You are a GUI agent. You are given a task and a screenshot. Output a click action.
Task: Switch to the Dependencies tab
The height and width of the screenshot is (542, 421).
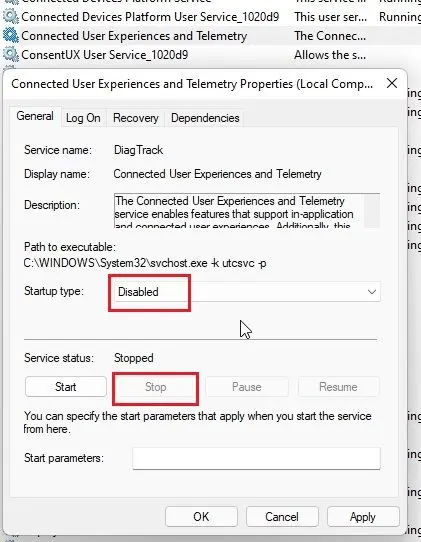205,118
